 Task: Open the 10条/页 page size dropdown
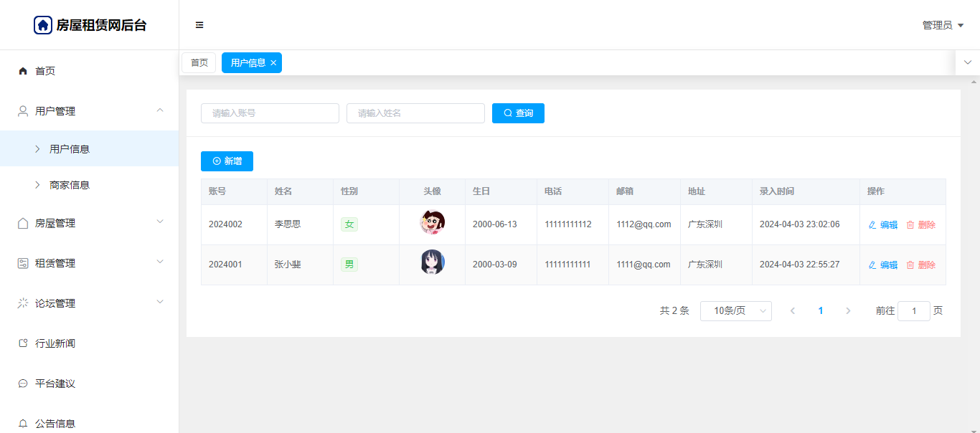[735, 310]
